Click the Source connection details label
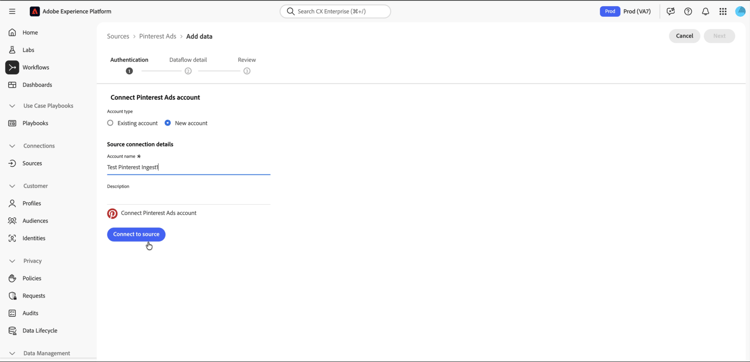This screenshot has height=362, width=750. [x=140, y=144]
